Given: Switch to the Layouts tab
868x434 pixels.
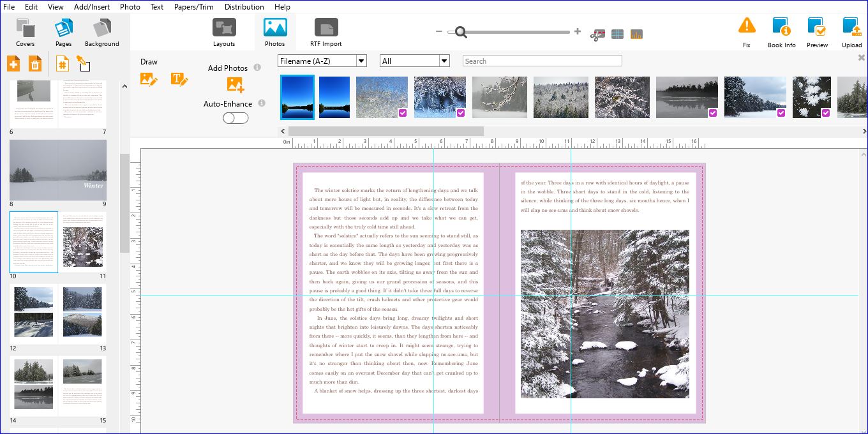Looking at the screenshot, I should pyautogui.click(x=224, y=33).
